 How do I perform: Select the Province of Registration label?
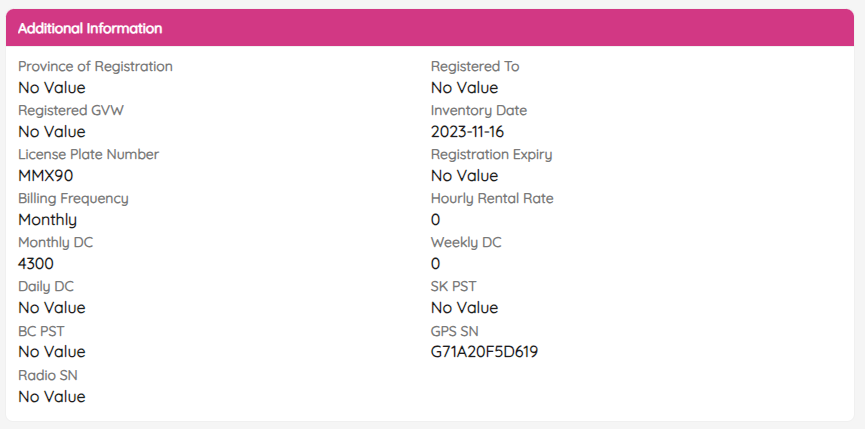pyautogui.click(x=95, y=66)
